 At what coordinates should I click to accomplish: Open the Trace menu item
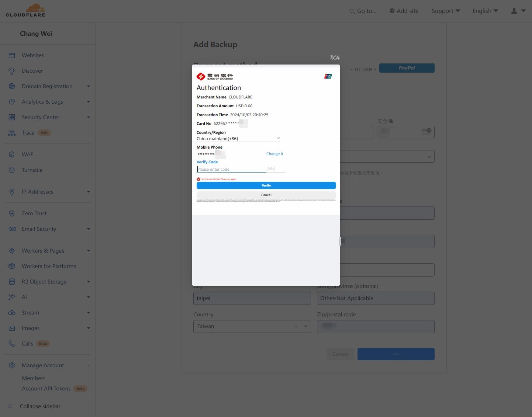[28, 133]
